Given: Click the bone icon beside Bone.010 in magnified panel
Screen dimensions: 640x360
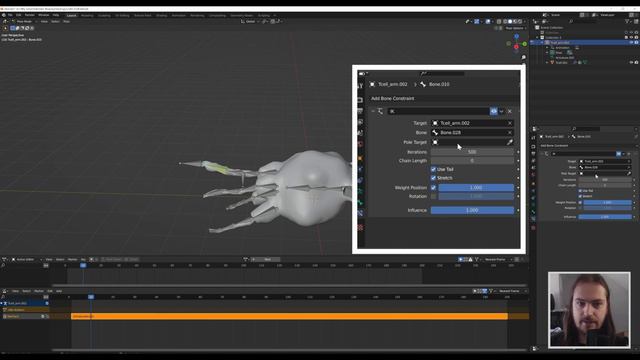Looking at the screenshot, I should coord(423,84).
